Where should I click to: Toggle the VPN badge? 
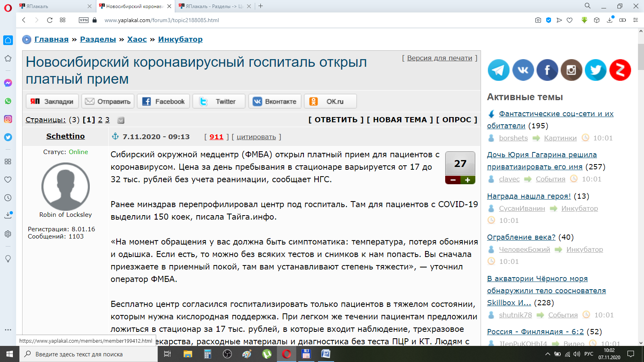pyautogui.click(x=84, y=20)
